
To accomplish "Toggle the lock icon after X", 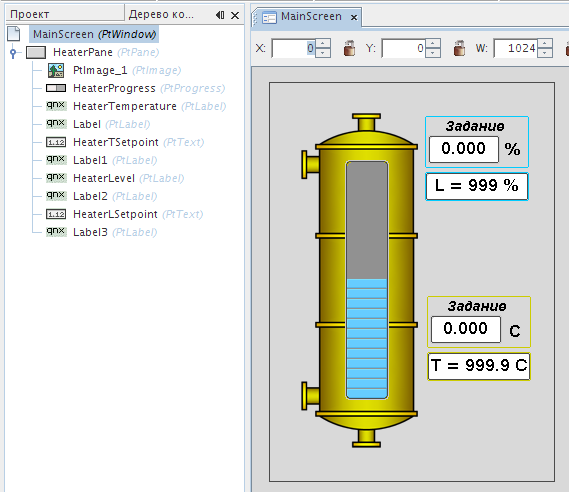I will click(x=349, y=48).
